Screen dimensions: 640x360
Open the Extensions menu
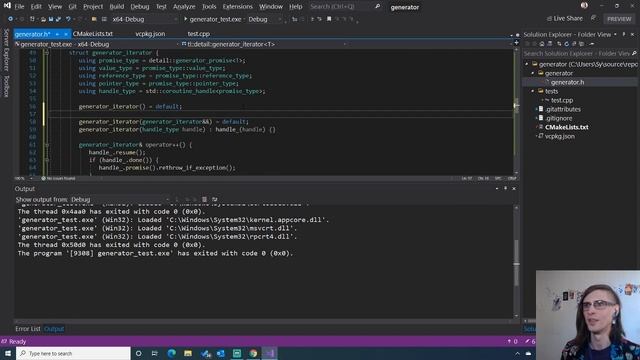pos(238,7)
